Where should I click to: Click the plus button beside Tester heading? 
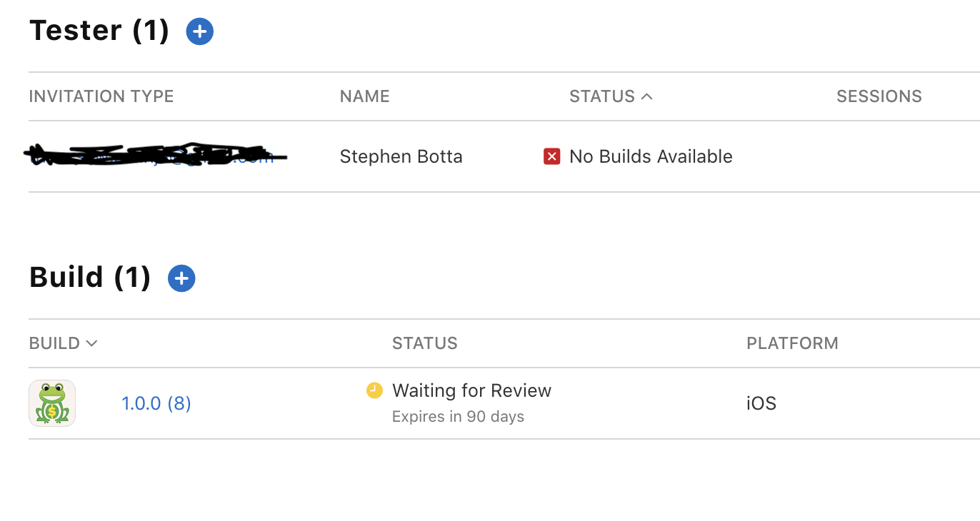click(x=200, y=31)
